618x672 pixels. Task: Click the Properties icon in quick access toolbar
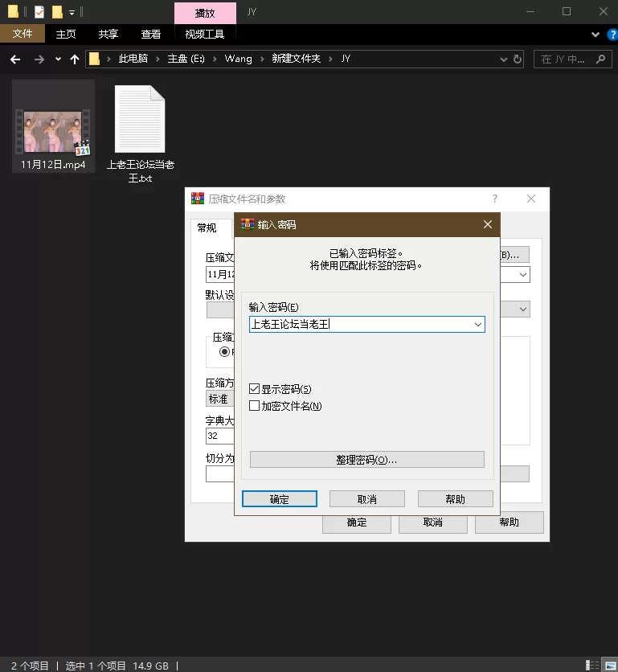39,12
